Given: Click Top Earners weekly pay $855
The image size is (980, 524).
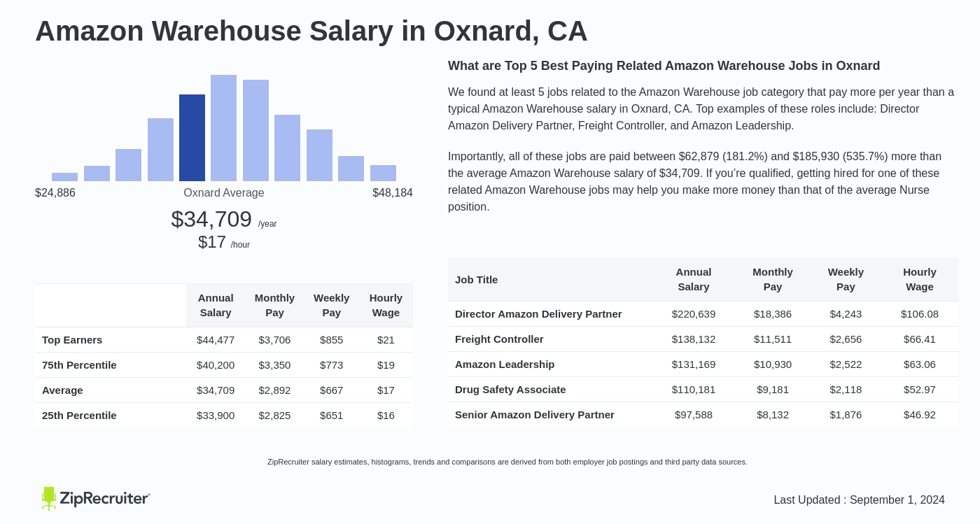Looking at the screenshot, I should (x=332, y=340).
